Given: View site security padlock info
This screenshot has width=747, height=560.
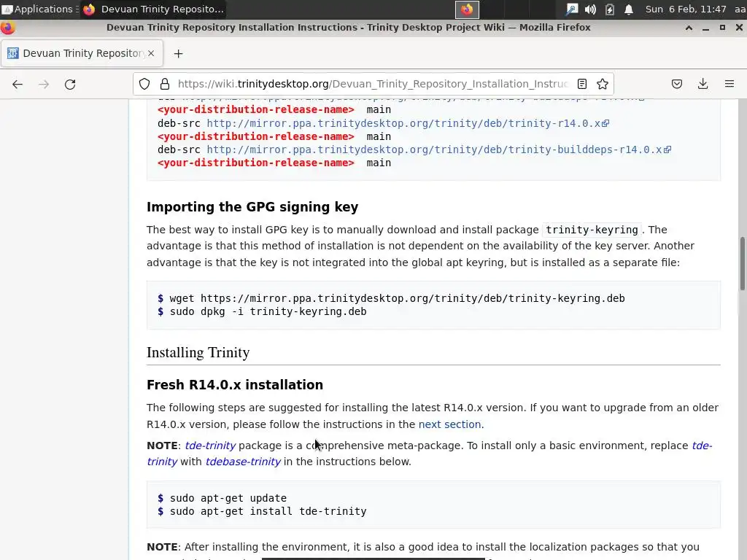Looking at the screenshot, I should click(x=165, y=85).
